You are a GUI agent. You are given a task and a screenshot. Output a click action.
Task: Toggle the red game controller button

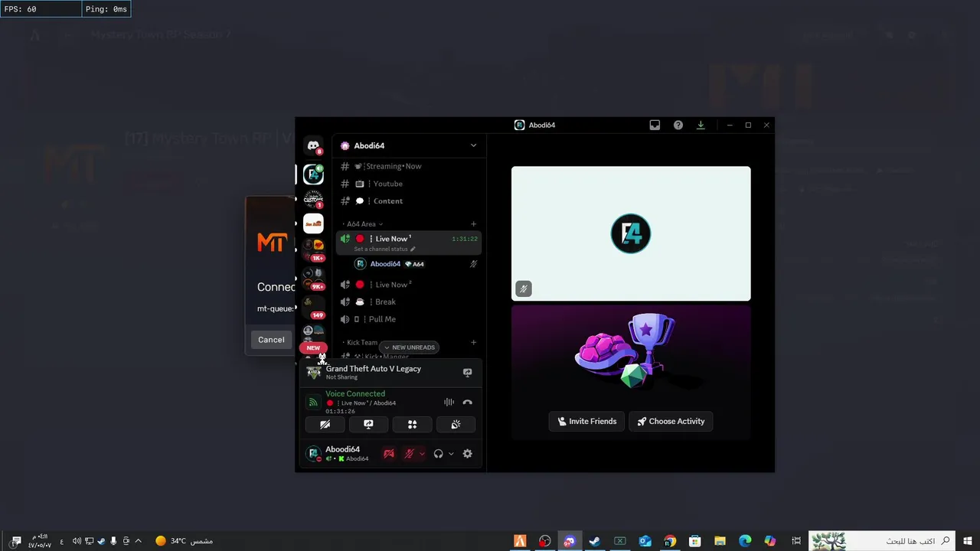point(389,454)
